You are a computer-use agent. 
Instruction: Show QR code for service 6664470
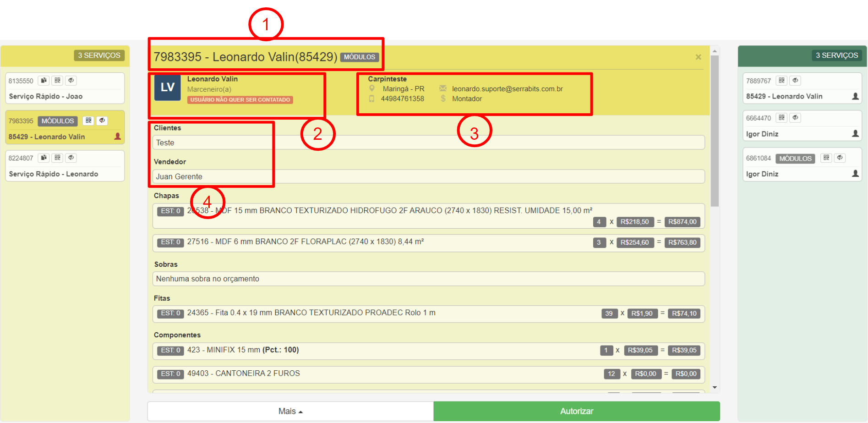click(782, 118)
